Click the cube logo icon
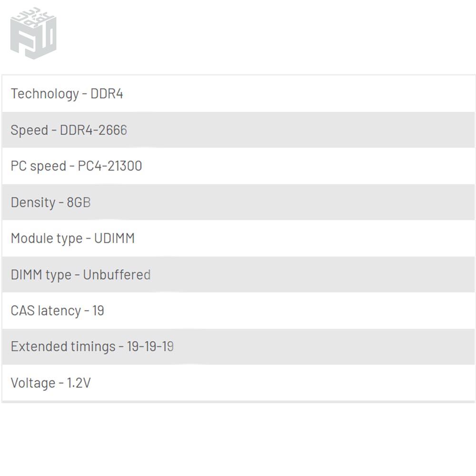This screenshot has width=476, height=476. coord(33,32)
